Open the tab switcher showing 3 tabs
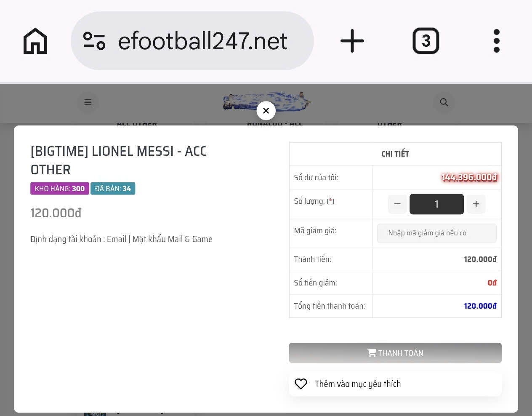Image resolution: width=532 pixels, height=416 pixels. (426, 41)
